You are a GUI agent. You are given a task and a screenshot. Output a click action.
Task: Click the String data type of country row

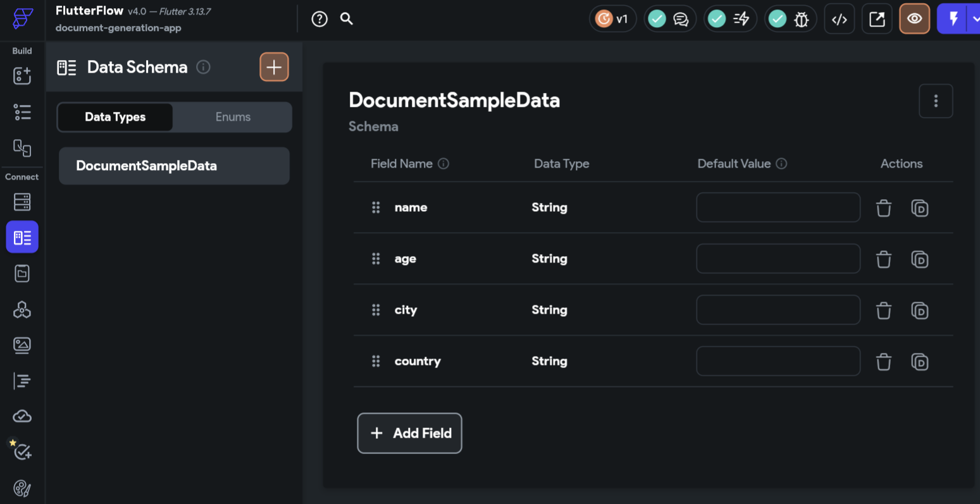[549, 361]
